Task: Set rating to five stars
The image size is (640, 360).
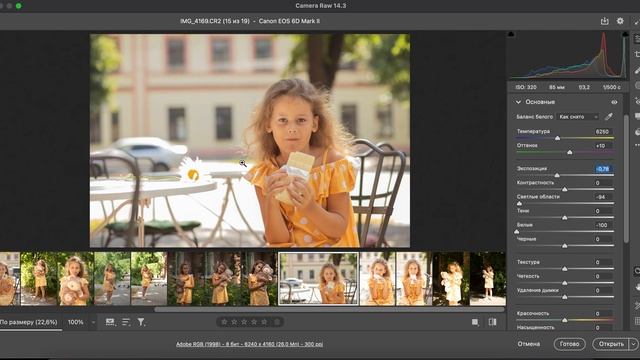Action: click(x=264, y=322)
